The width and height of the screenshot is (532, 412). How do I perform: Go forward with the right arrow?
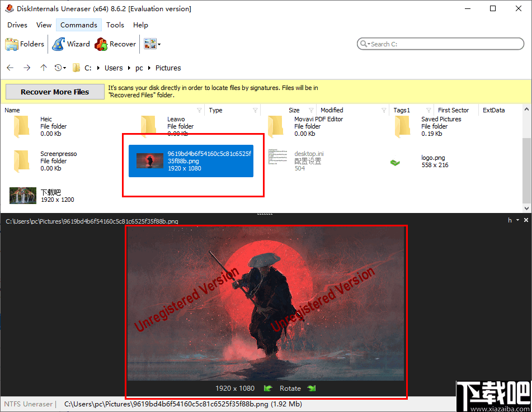coord(27,68)
